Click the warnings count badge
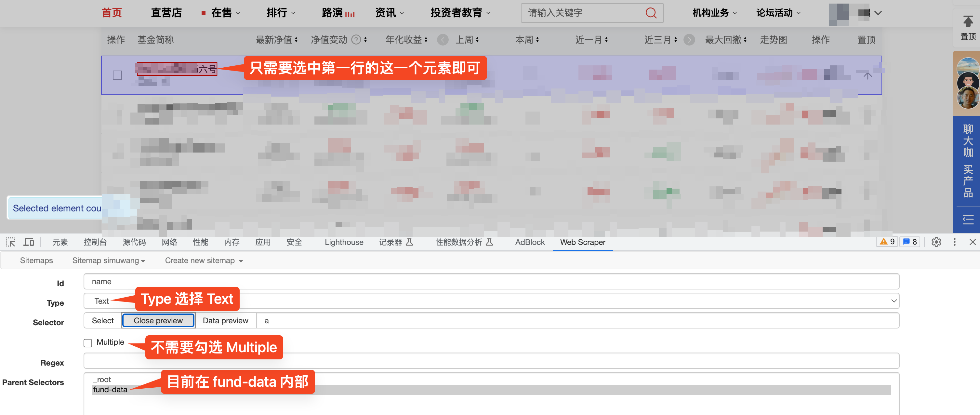Viewport: 980px width, 415px height. [888, 242]
